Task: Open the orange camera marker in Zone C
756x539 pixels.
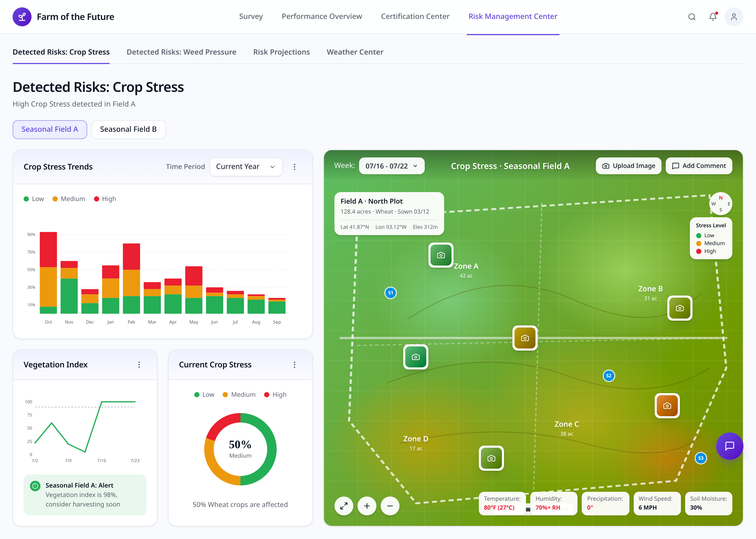Action: [667, 406]
